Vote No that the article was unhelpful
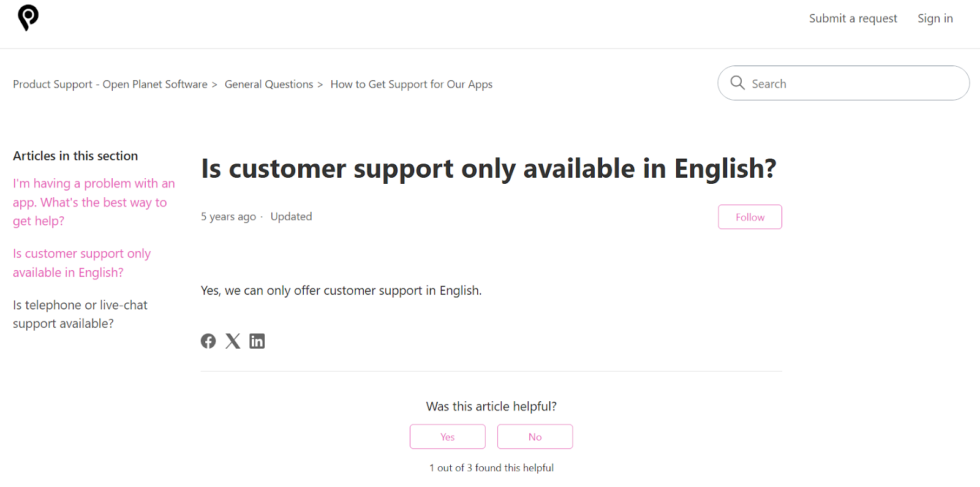 coord(534,436)
